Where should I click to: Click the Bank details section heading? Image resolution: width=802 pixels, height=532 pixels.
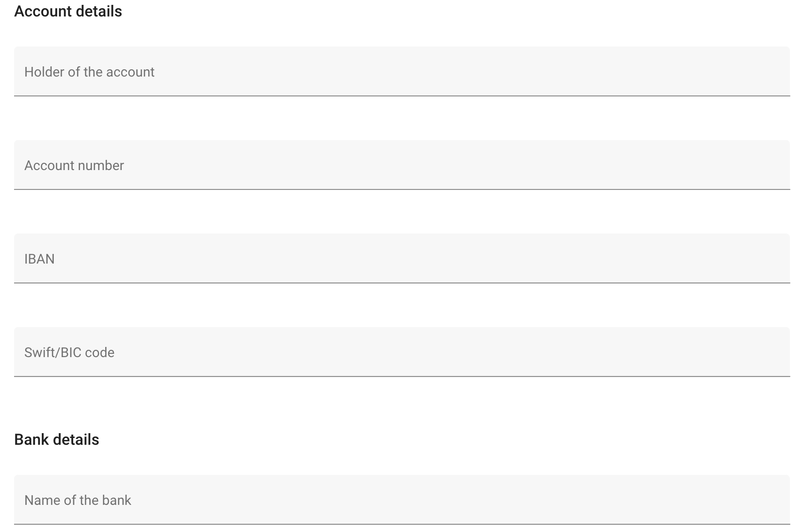tap(57, 439)
